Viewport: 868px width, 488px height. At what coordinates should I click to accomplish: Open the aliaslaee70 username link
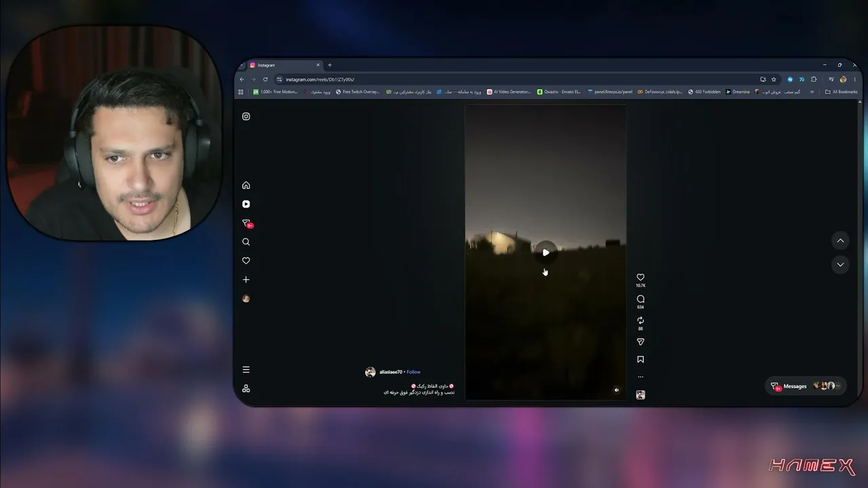[391, 372]
